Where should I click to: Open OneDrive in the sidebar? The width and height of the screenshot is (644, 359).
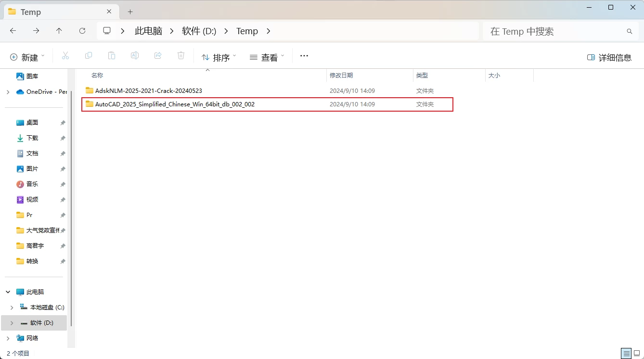(x=42, y=91)
